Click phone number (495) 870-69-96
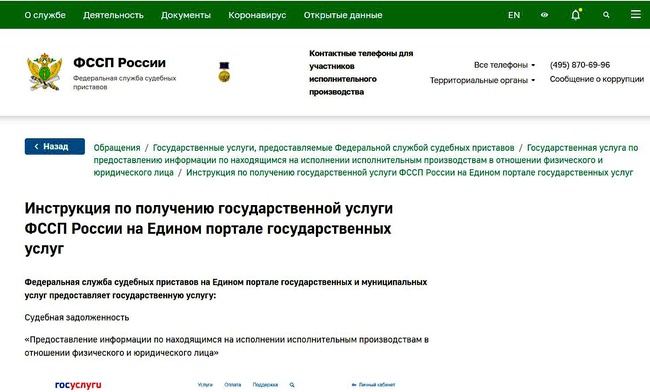The image size is (650, 392). 580,65
